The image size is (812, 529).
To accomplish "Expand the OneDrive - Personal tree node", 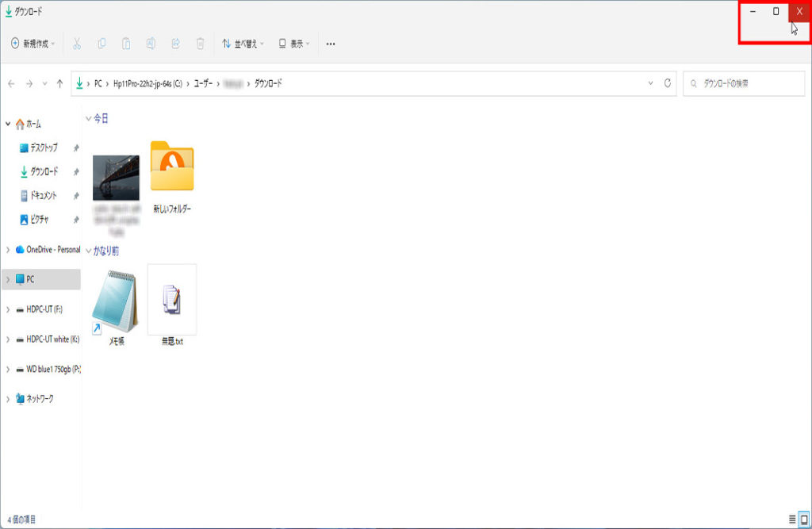I will [8, 249].
